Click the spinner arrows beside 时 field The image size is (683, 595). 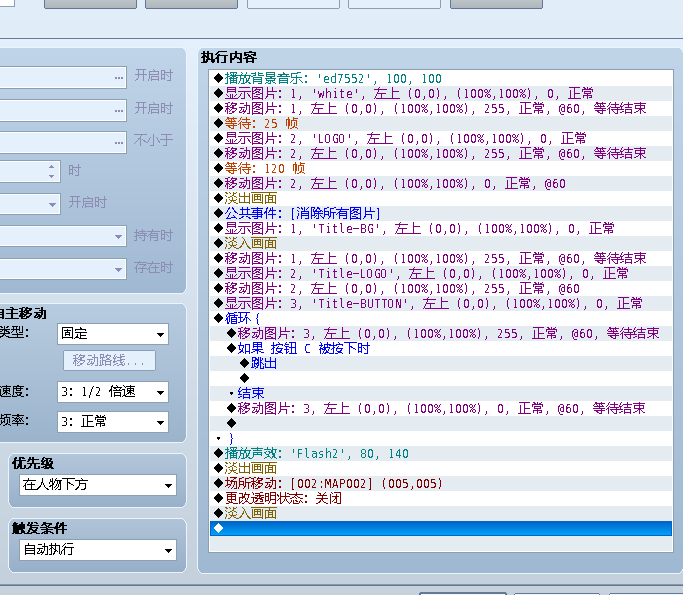(51, 171)
